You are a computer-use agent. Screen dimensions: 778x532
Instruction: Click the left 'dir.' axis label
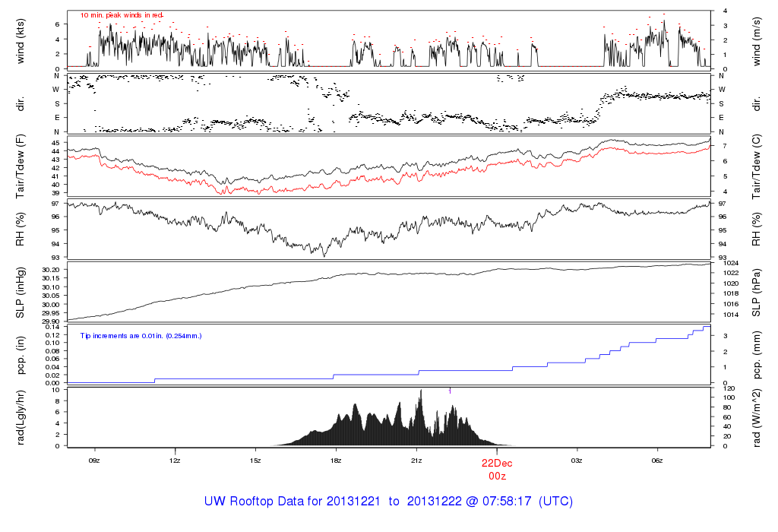point(21,104)
